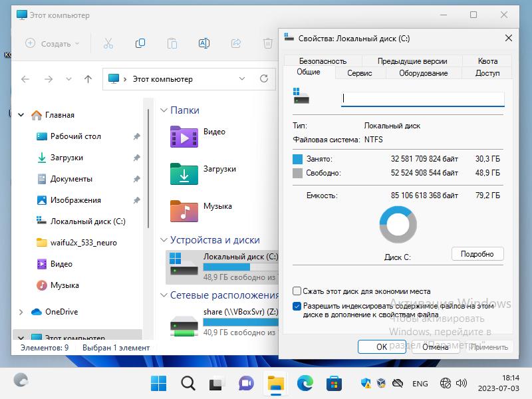This screenshot has height=399, width=532.
Task: Select Локальный диск (C:) in the sidebar
Action: click(88, 221)
